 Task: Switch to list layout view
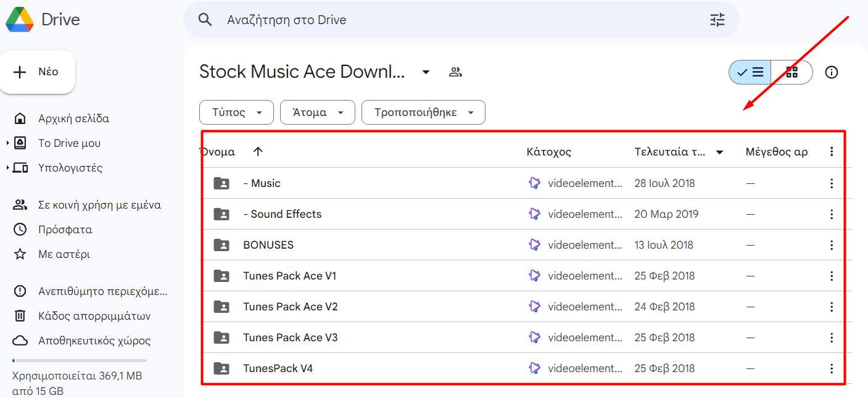tap(750, 72)
